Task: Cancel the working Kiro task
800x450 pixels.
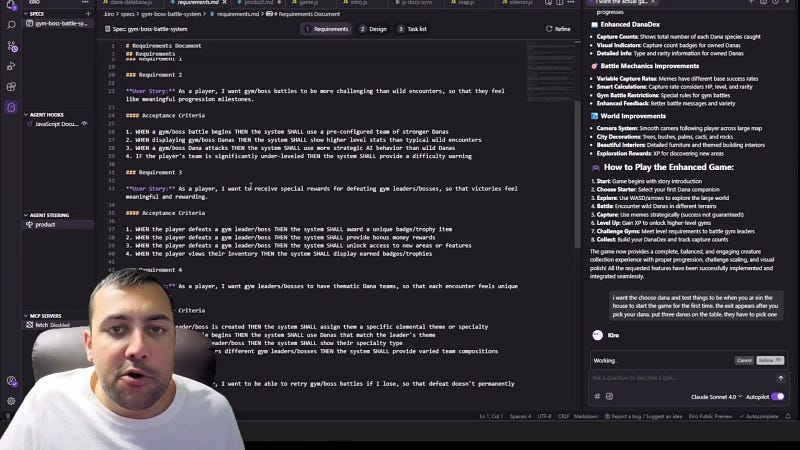Action: 744,360
